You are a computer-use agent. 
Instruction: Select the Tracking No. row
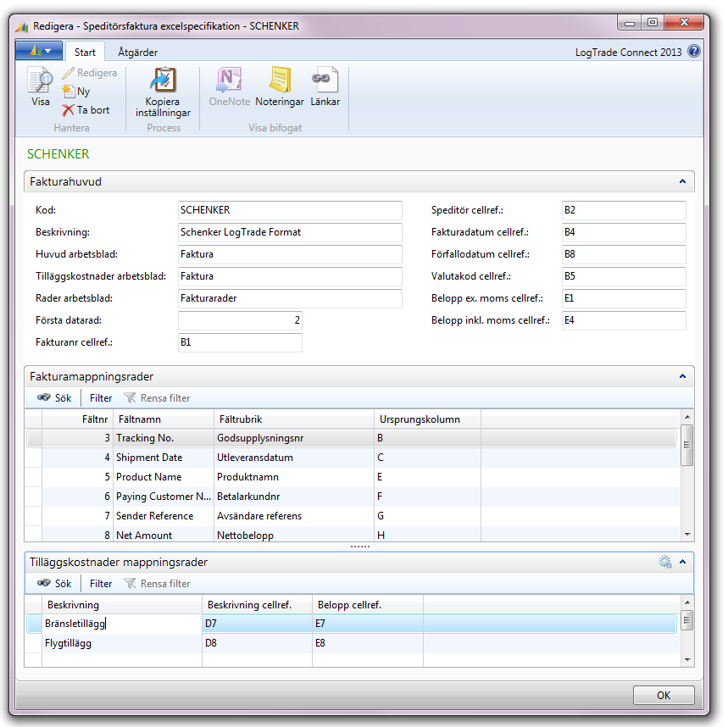[351, 438]
